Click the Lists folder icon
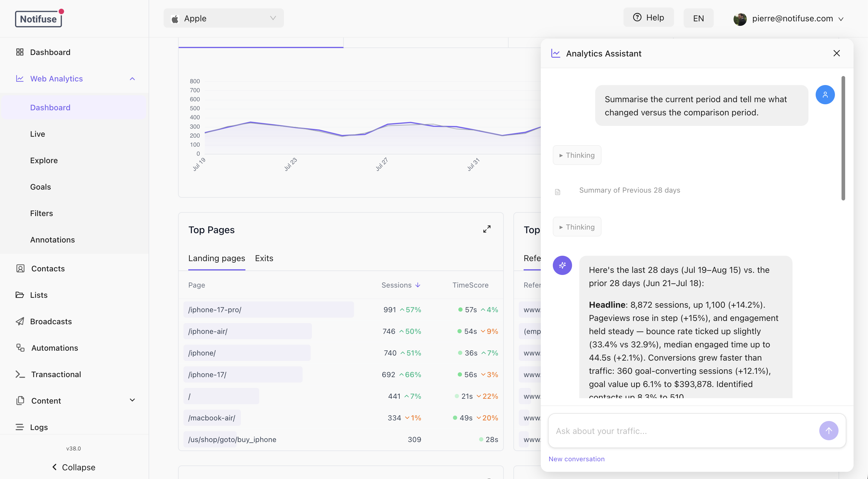Image resolution: width=868 pixels, height=479 pixels. [20, 295]
